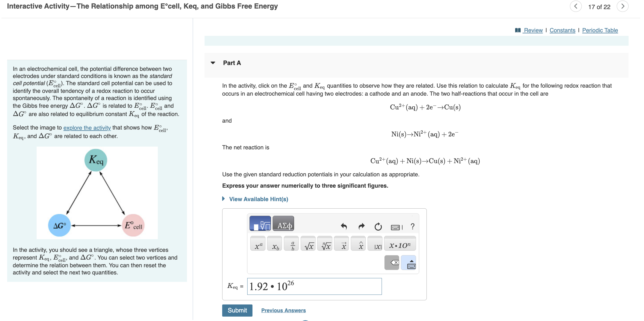Open the Periodic Table tab

(x=600, y=30)
